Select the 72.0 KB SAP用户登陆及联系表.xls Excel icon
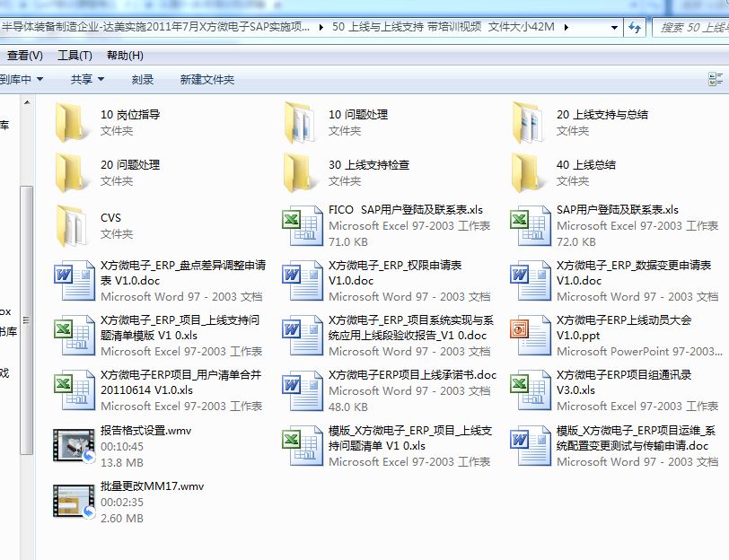 tap(530, 225)
